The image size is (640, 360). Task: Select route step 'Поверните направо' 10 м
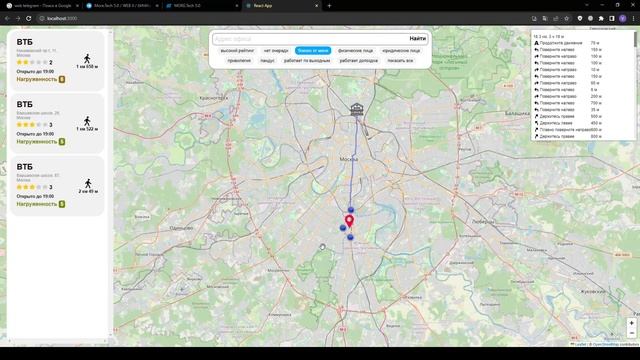click(567, 69)
